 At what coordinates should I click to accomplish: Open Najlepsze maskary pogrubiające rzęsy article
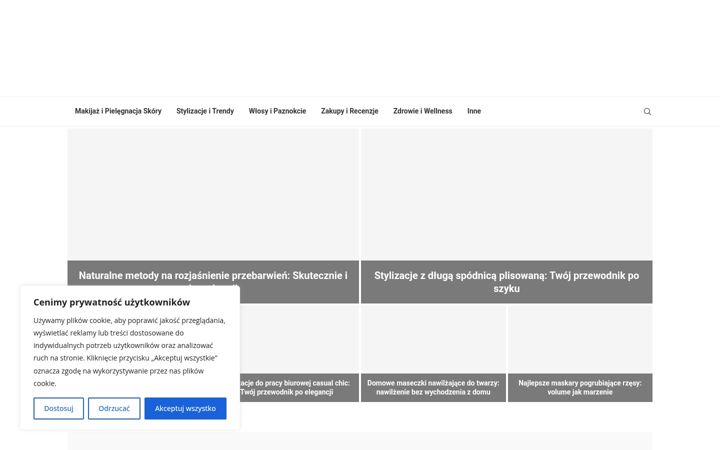tap(580, 388)
